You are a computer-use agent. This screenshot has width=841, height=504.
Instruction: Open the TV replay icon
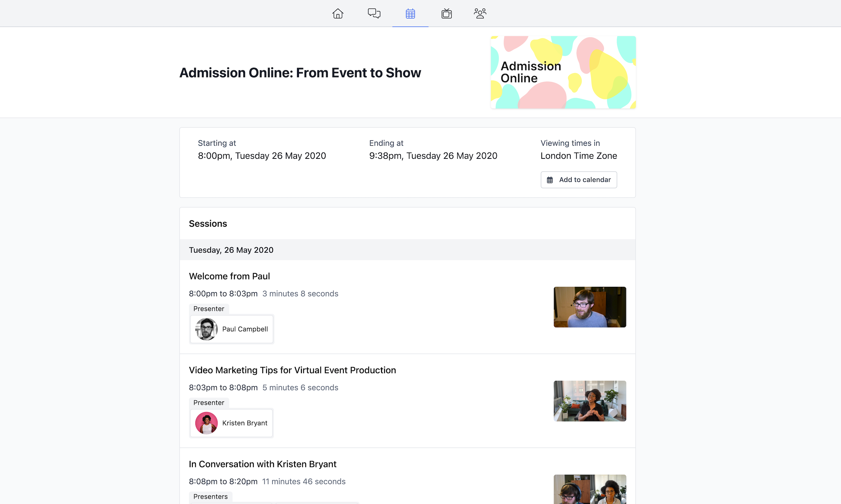tap(446, 13)
